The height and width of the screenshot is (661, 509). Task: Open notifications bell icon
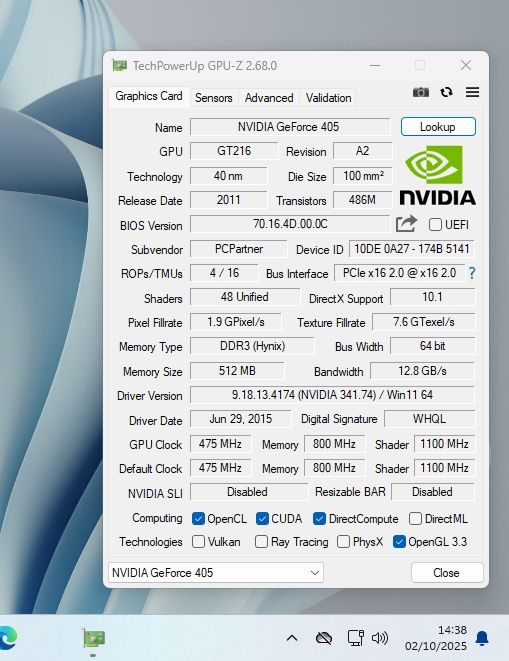point(482,638)
